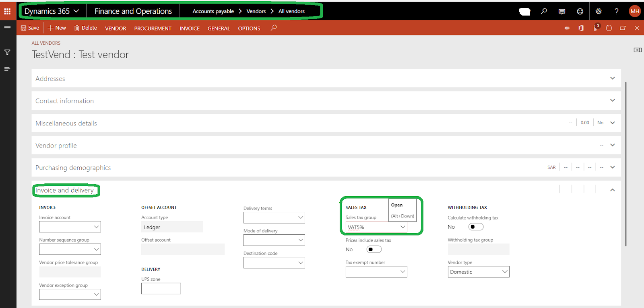Click the Withholding tax group field
The height and width of the screenshot is (308, 644).
(x=479, y=249)
